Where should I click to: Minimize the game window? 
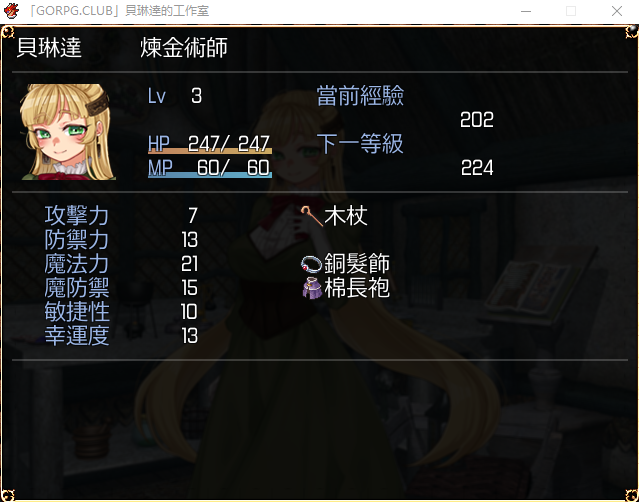coord(526,11)
